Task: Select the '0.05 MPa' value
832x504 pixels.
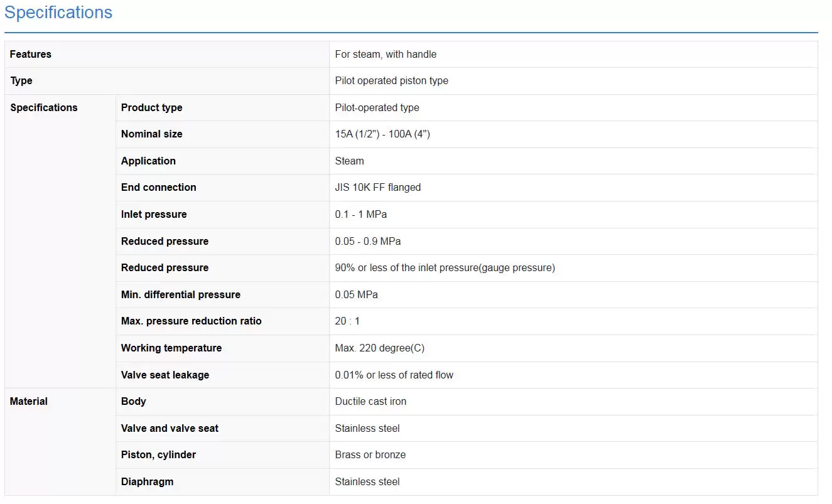Action: coord(357,295)
